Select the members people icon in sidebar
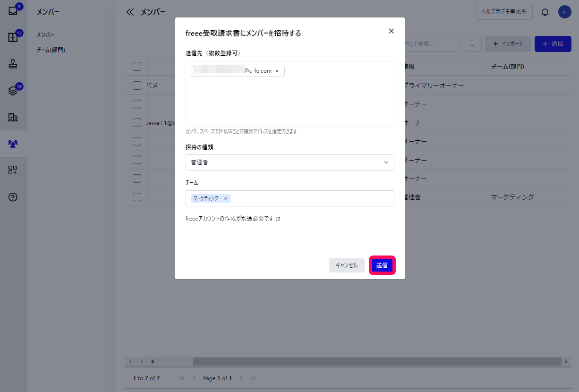This screenshot has height=392, width=579. click(13, 144)
